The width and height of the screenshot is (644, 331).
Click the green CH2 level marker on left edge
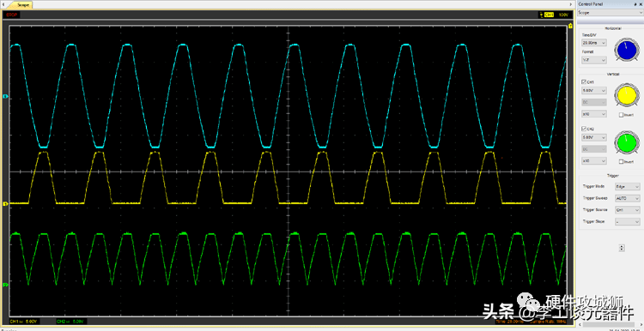pos(5,284)
